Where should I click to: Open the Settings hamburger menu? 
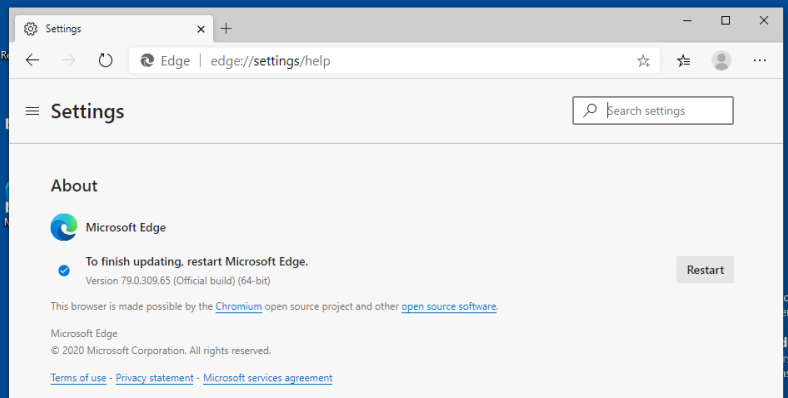(32, 111)
